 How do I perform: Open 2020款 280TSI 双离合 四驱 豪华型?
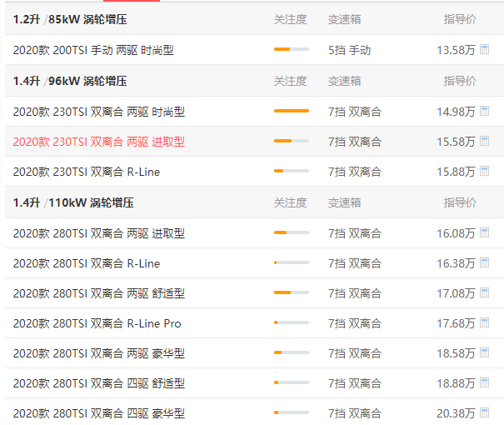(98, 413)
